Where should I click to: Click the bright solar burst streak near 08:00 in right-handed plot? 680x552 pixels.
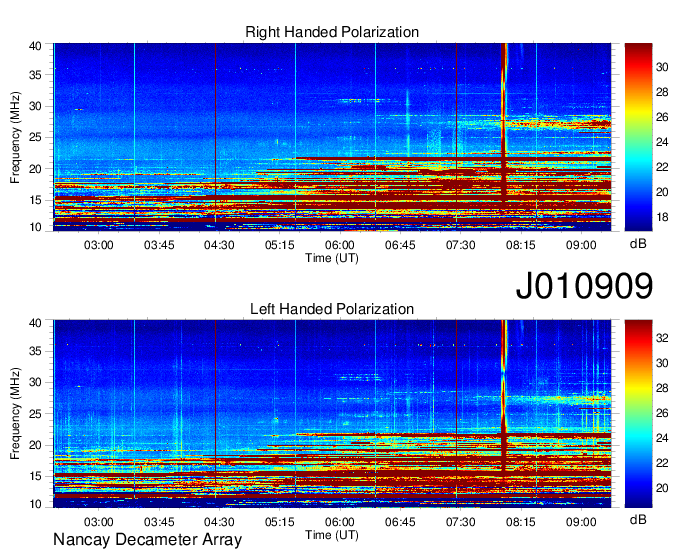[503, 121]
